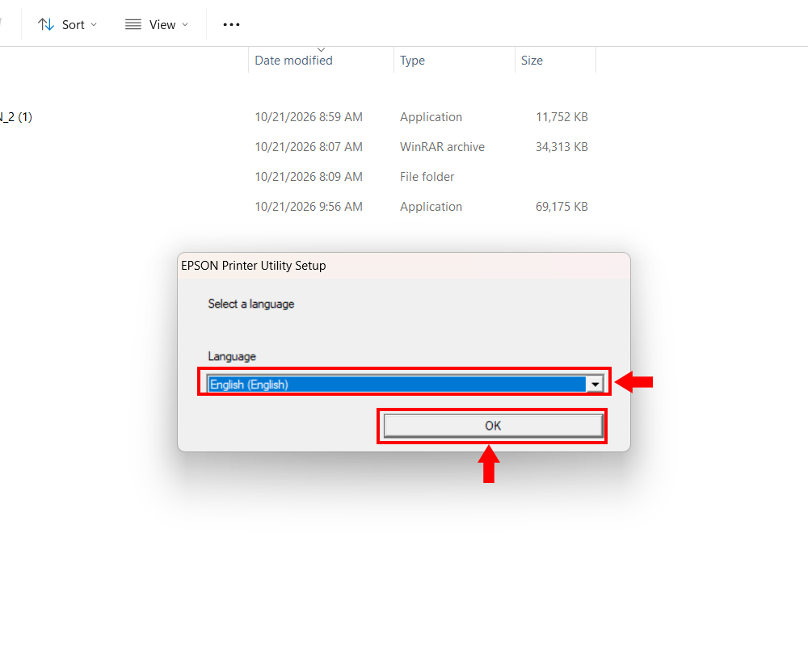Click the 10/21/2026 9:56 AM date cell
The image size is (808, 672).
pyautogui.click(x=309, y=207)
